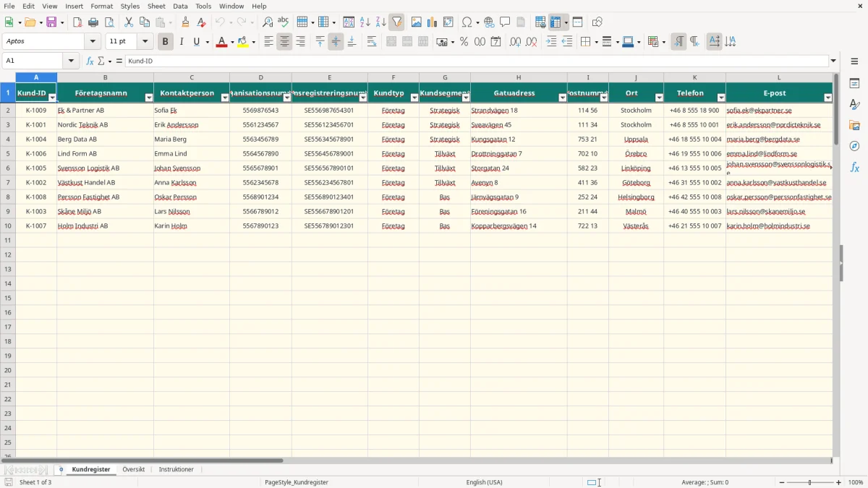
Task: Toggle Center Vertically alignment
Action: pos(336,42)
